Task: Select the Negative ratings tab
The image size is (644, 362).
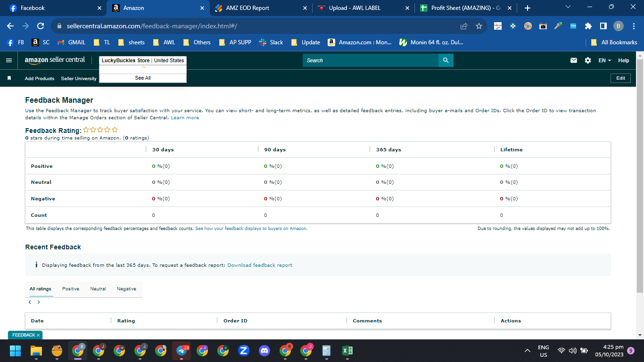Action: [x=126, y=289]
